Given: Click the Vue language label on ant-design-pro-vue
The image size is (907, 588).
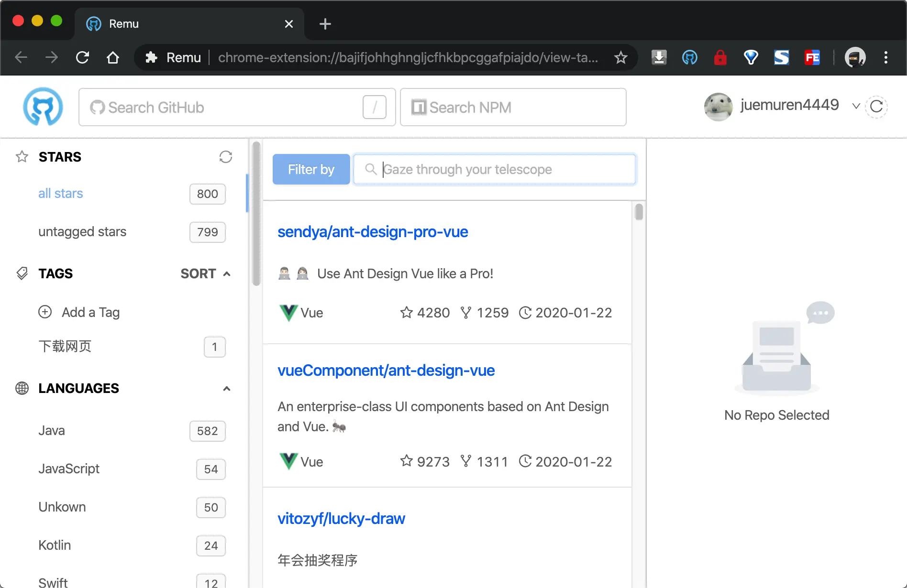Looking at the screenshot, I should [312, 313].
